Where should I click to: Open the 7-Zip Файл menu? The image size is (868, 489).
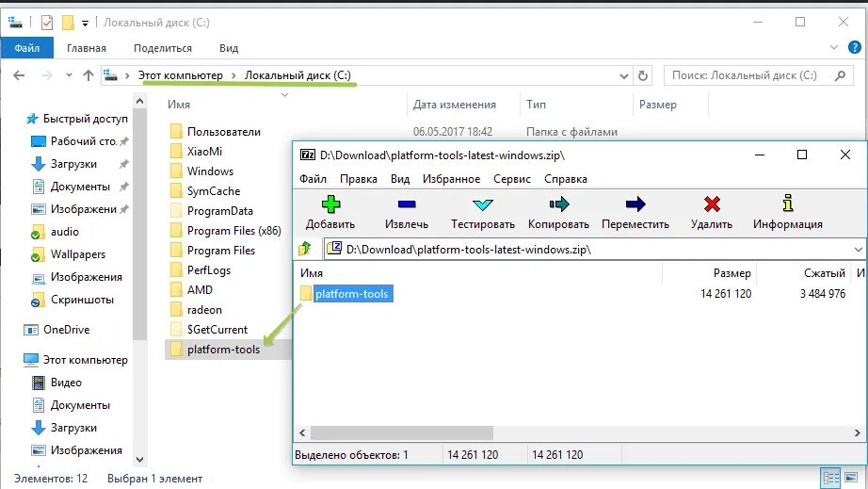click(313, 179)
